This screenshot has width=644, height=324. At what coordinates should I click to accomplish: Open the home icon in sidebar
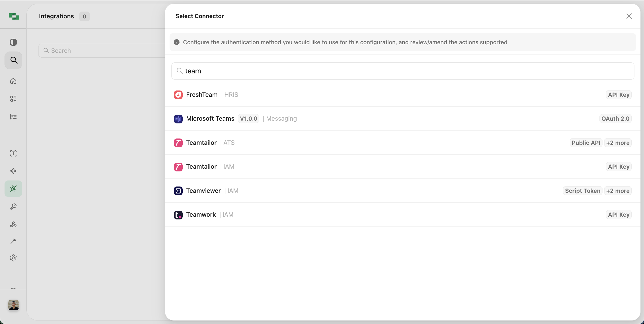[13, 81]
